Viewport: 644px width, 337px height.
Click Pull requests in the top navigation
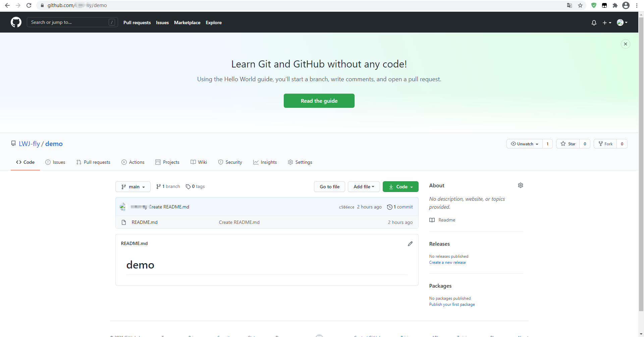coord(137,22)
